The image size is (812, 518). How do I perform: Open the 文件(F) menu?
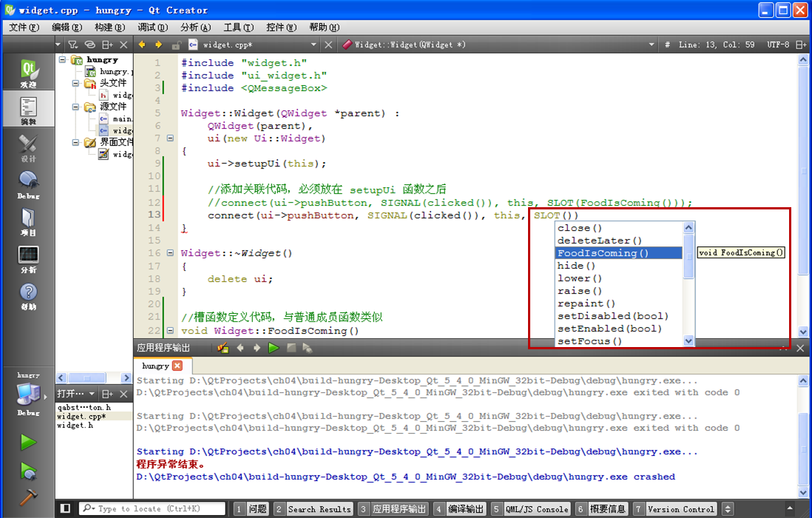[x=24, y=27]
